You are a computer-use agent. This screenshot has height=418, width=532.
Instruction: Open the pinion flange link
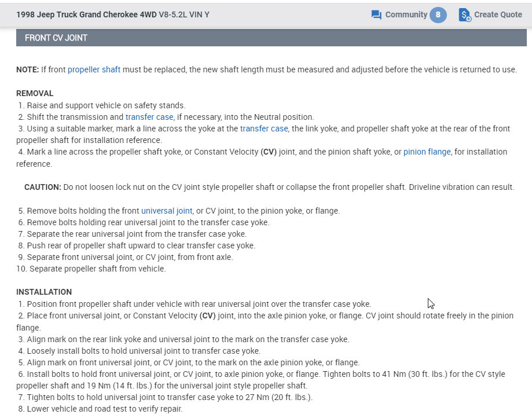427,152
